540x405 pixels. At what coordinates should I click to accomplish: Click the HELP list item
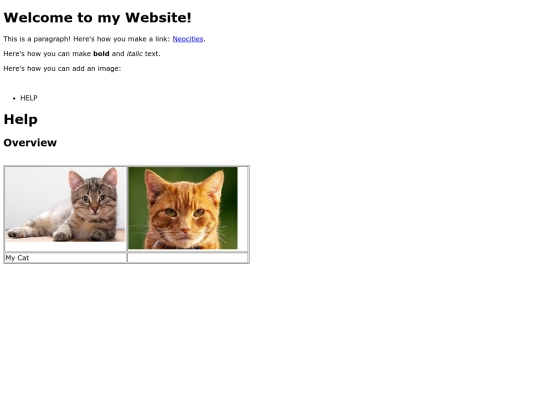pyautogui.click(x=29, y=98)
